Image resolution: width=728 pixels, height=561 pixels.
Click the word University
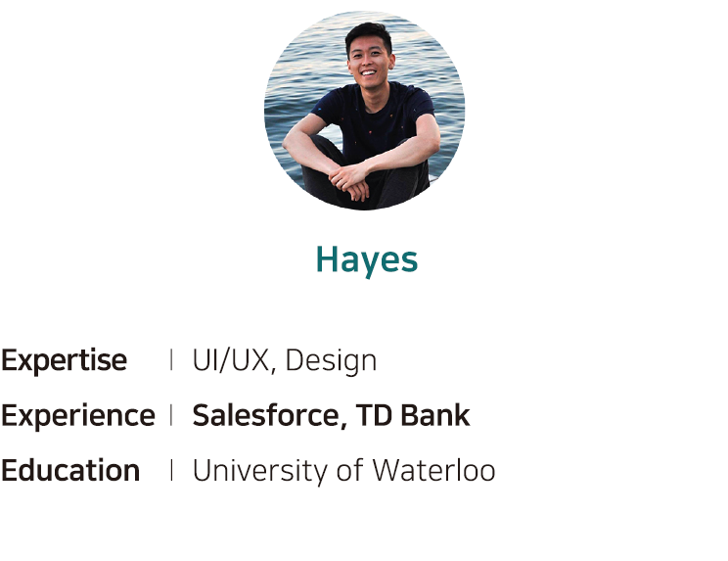point(260,472)
